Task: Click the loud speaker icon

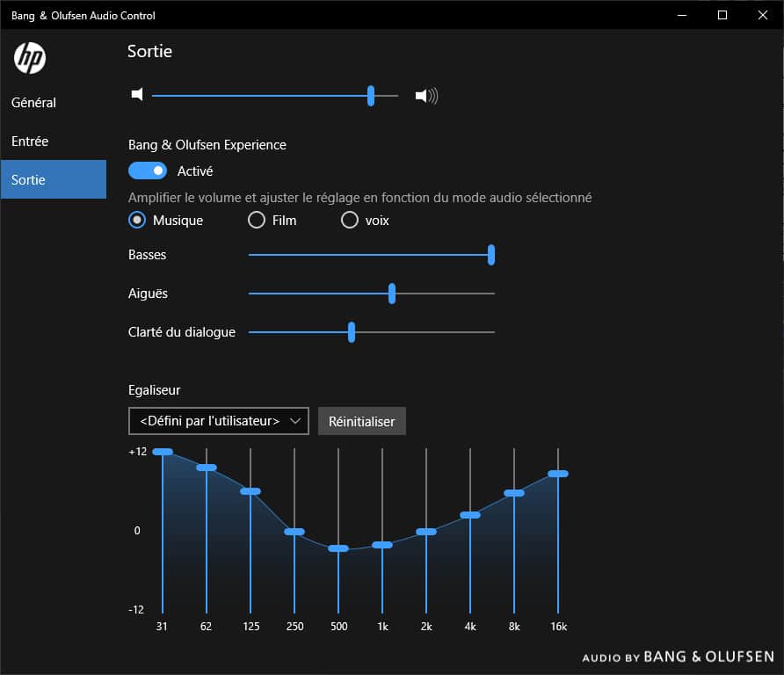Action: point(426,96)
